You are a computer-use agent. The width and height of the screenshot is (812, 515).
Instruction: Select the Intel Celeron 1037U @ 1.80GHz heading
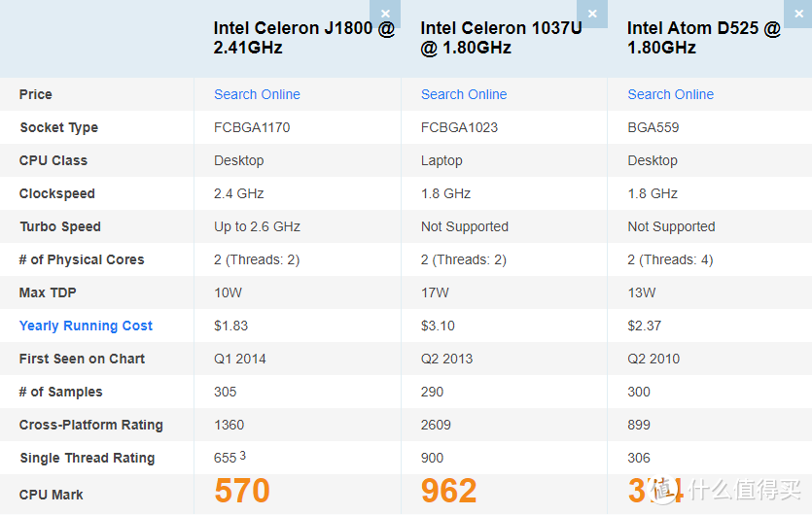pos(501,38)
